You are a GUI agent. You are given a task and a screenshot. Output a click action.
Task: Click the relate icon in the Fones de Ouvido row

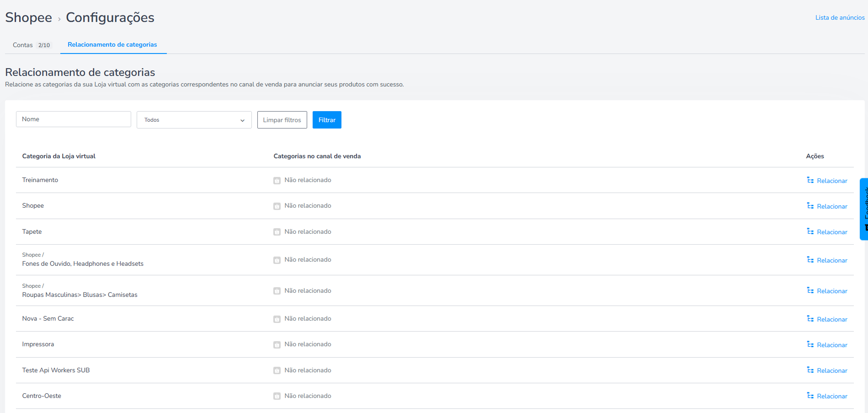pyautogui.click(x=810, y=260)
